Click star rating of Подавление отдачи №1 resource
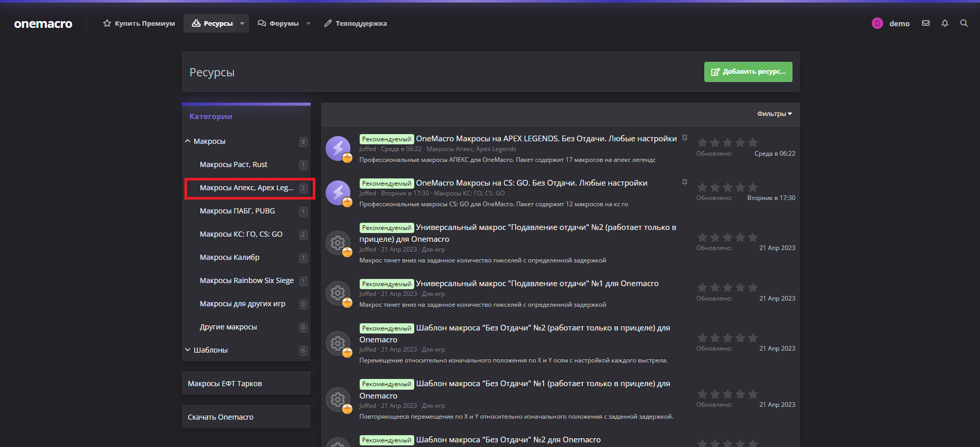 [727, 288]
